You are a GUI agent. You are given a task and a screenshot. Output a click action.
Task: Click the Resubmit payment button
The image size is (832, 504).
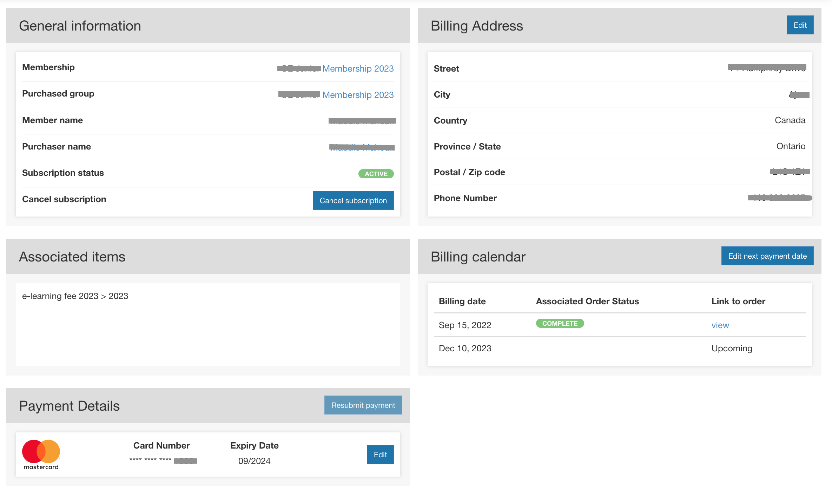point(363,405)
